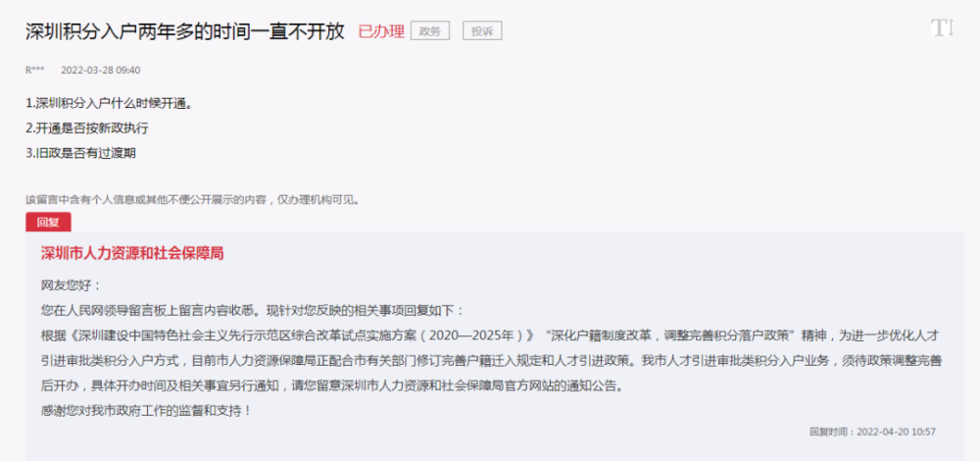The height and width of the screenshot is (461, 980).
Task: Click the second line 开通是否按新政执行
Action: [87, 128]
